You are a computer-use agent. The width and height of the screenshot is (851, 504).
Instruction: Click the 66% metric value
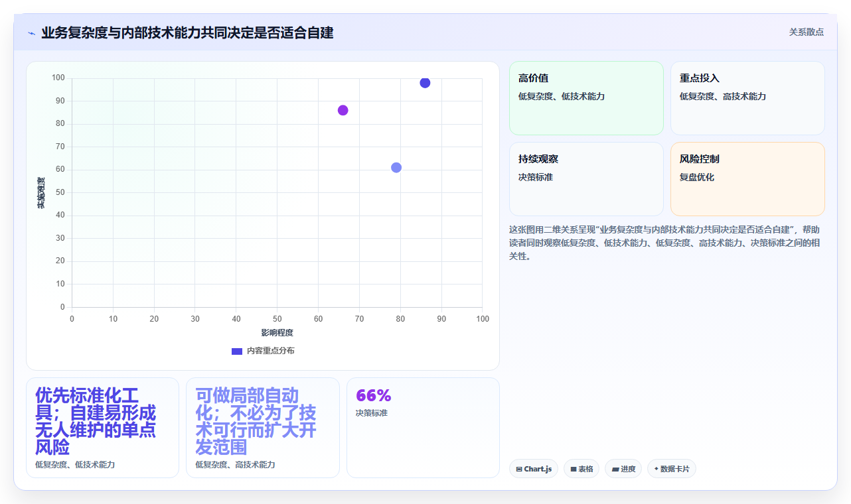[374, 396]
